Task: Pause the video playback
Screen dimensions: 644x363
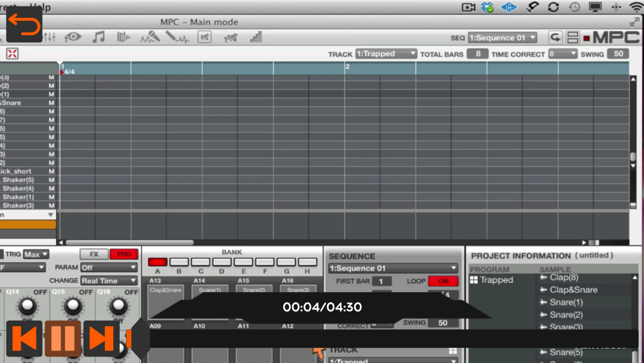Action: pos(63,338)
